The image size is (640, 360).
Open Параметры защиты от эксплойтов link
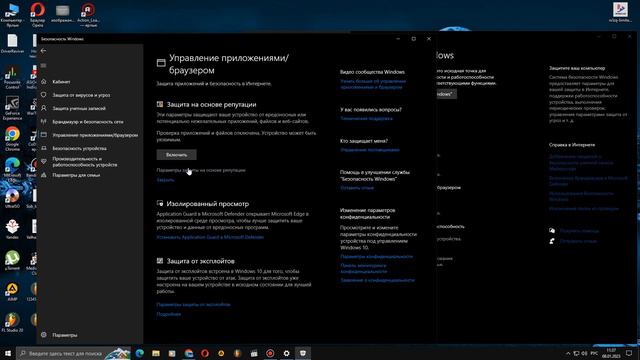tap(193, 304)
